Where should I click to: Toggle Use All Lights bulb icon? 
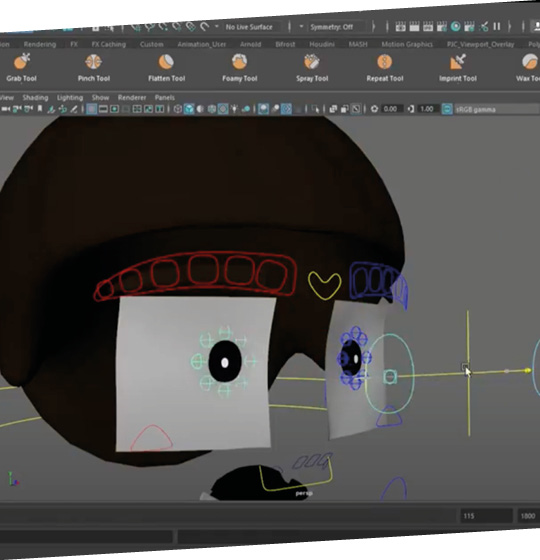tap(234, 109)
